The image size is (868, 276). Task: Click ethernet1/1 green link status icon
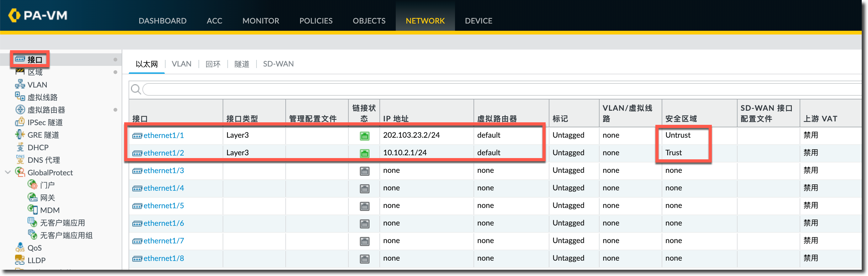tap(364, 136)
